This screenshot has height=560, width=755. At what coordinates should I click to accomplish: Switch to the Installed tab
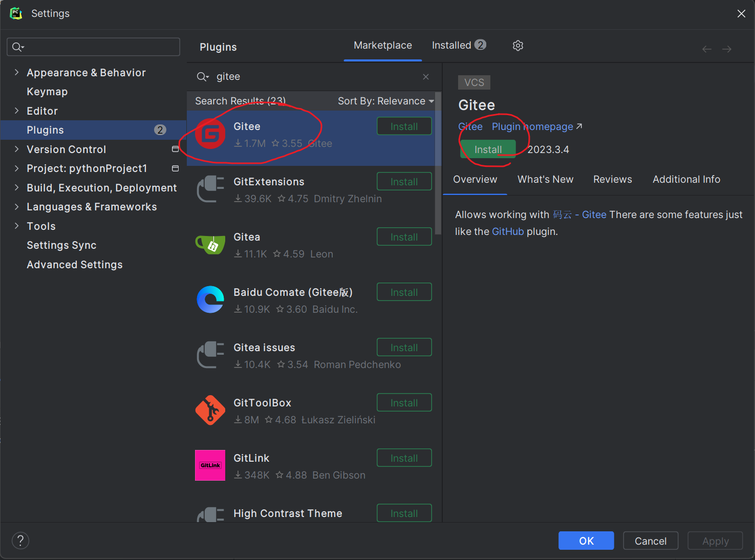coord(459,46)
